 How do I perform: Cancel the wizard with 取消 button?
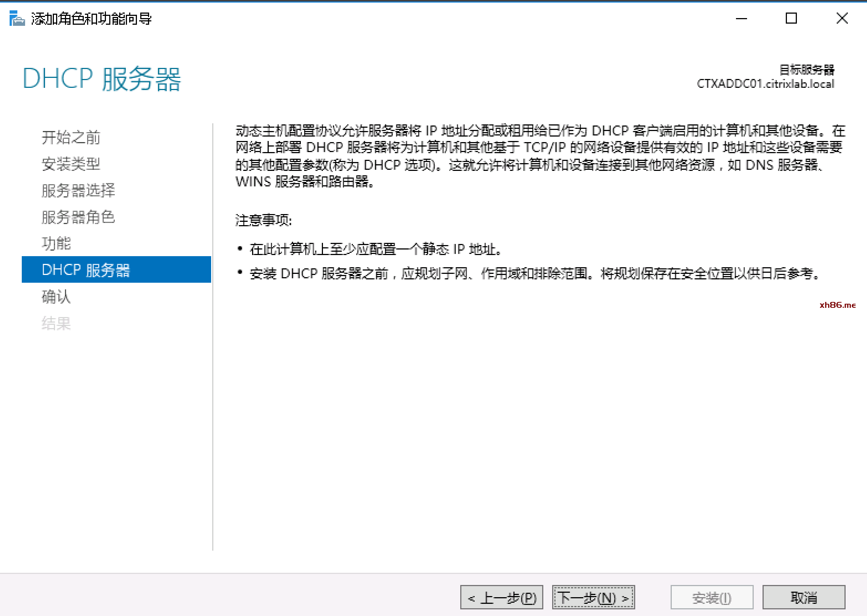pos(804,598)
